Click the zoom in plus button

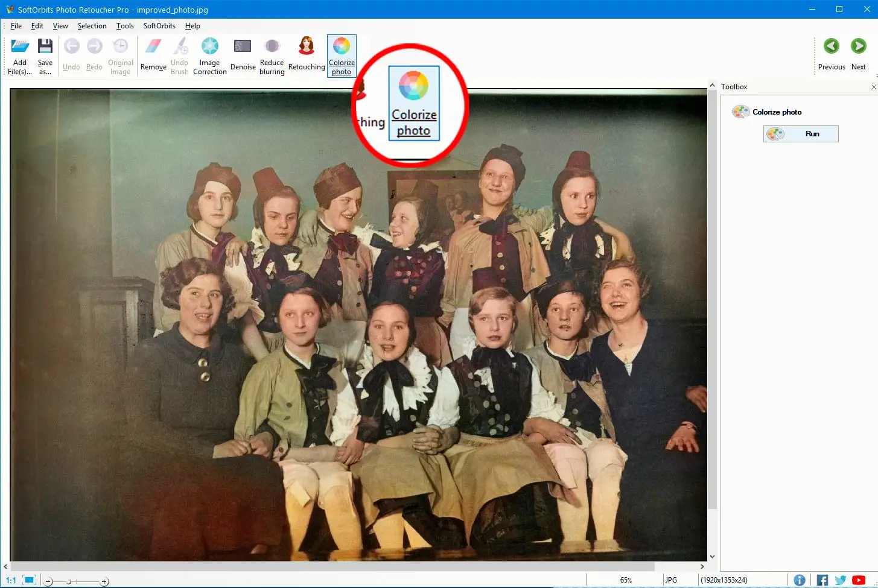(x=104, y=581)
